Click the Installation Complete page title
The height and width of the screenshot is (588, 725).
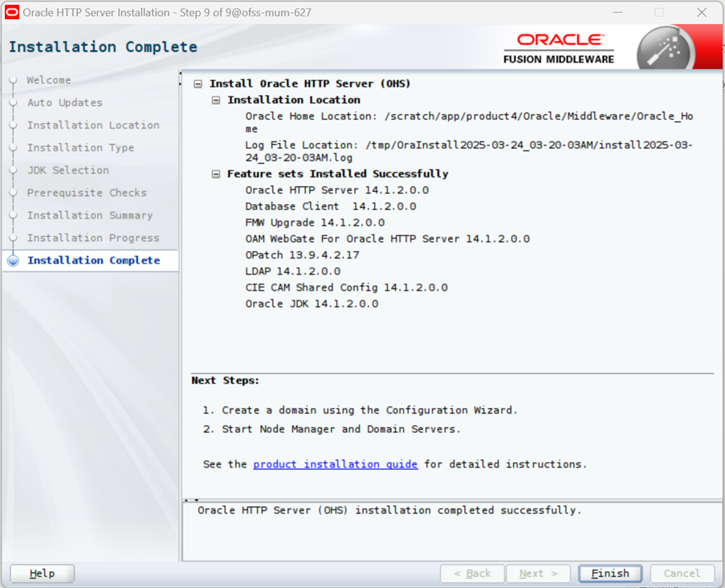coord(103,47)
